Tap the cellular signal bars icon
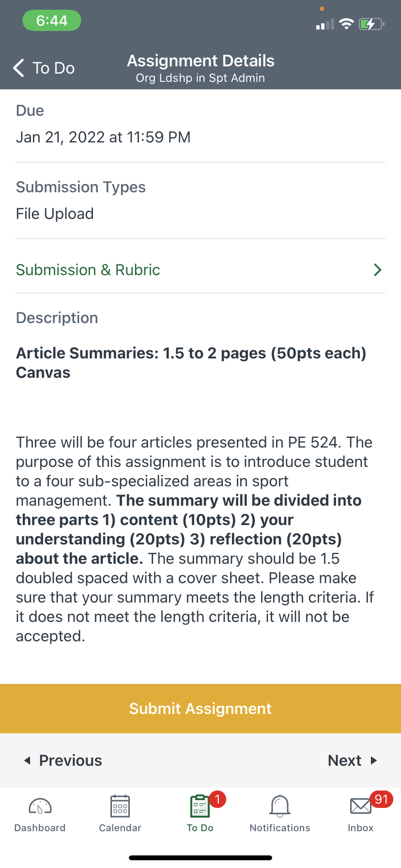401x868 pixels. point(325,24)
